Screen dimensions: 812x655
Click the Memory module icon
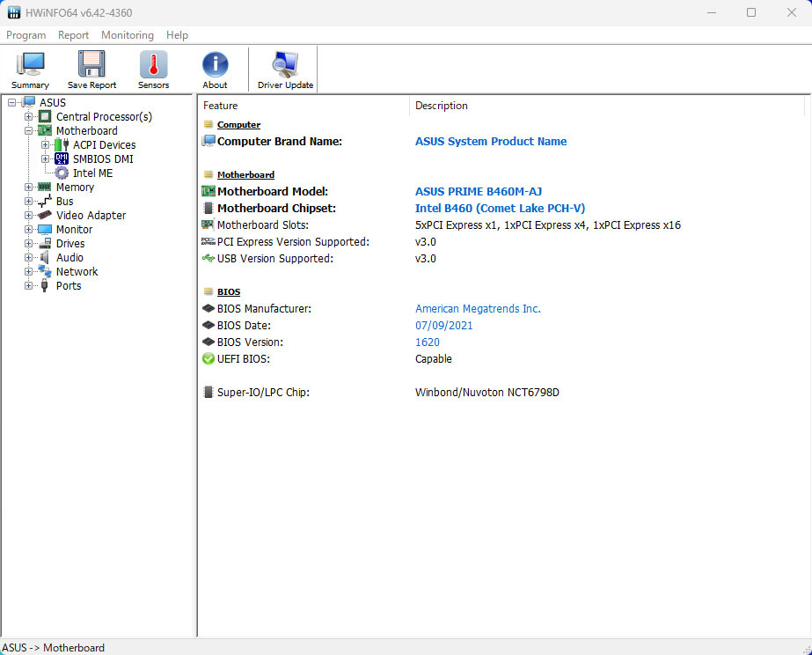[45, 187]
